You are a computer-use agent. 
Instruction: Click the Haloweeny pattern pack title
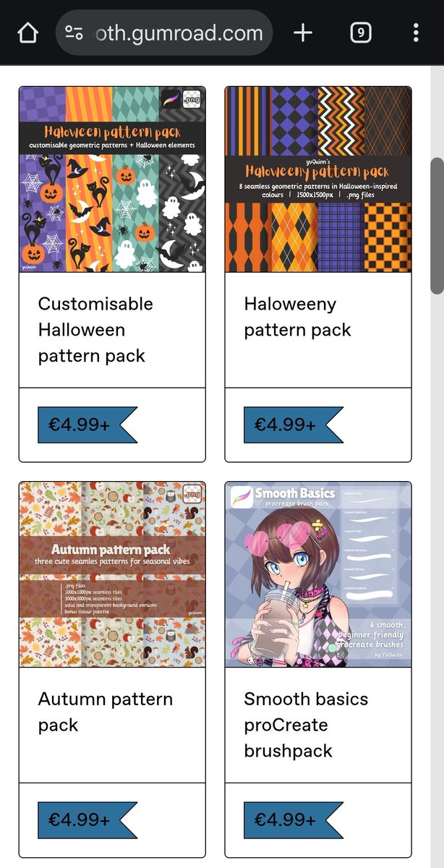297,317
